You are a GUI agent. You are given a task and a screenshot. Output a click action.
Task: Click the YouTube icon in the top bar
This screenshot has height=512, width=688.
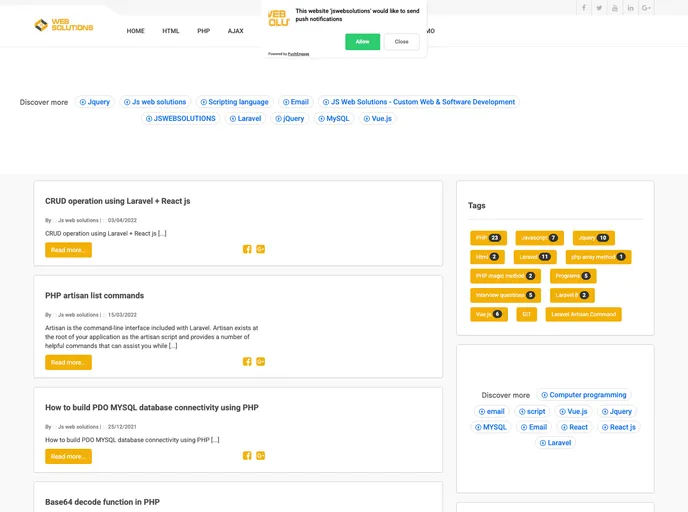(x=615, y=8)
